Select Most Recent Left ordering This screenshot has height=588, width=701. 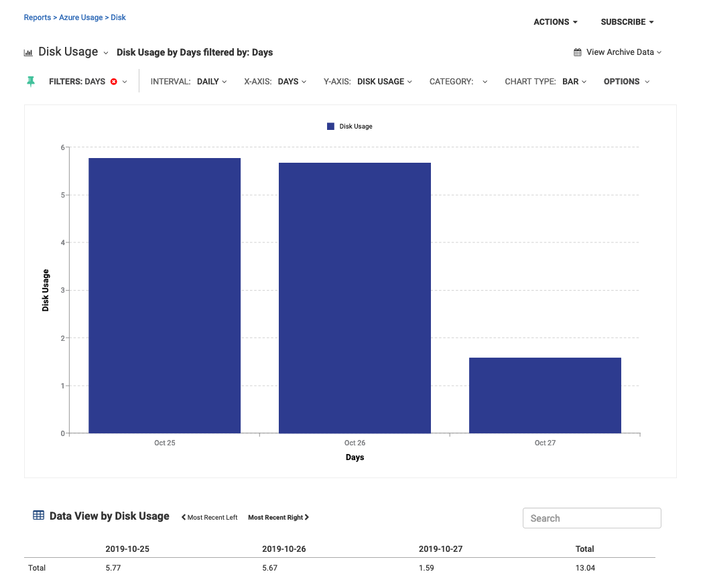point(209,518)
